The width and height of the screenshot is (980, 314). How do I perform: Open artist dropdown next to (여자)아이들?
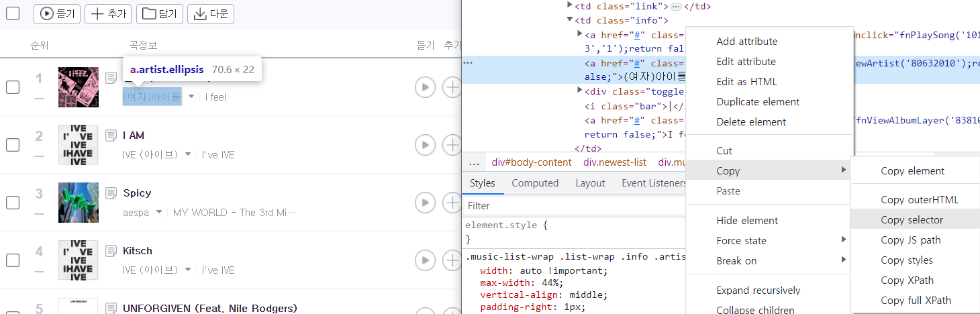(x=191, y=97)
